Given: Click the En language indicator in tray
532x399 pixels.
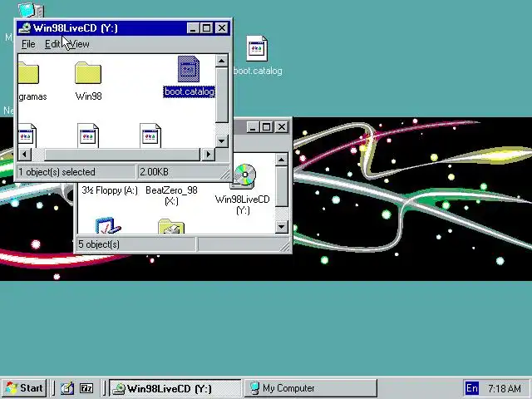Looking at the screenshot, I should pyautogui.click(x=471, y=388).
